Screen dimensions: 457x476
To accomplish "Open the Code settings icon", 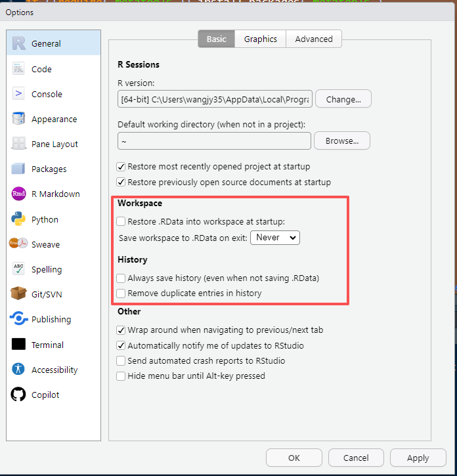I will (x=18, y=69).
